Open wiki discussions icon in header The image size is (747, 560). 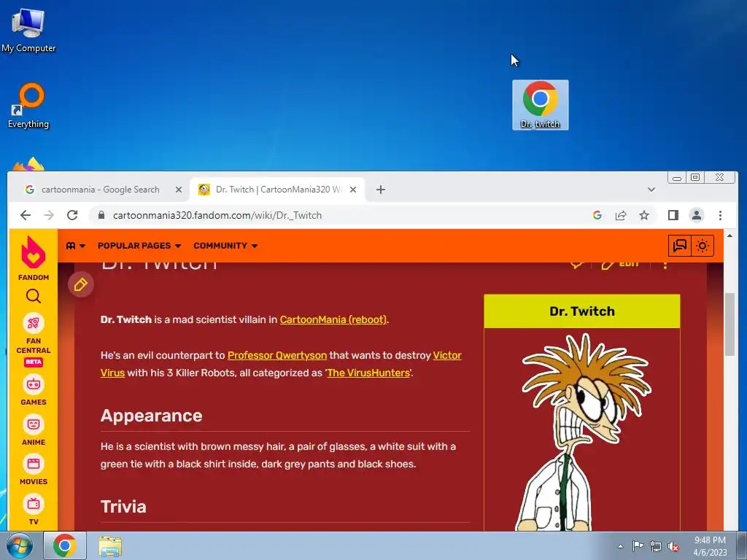pos(680,246)
